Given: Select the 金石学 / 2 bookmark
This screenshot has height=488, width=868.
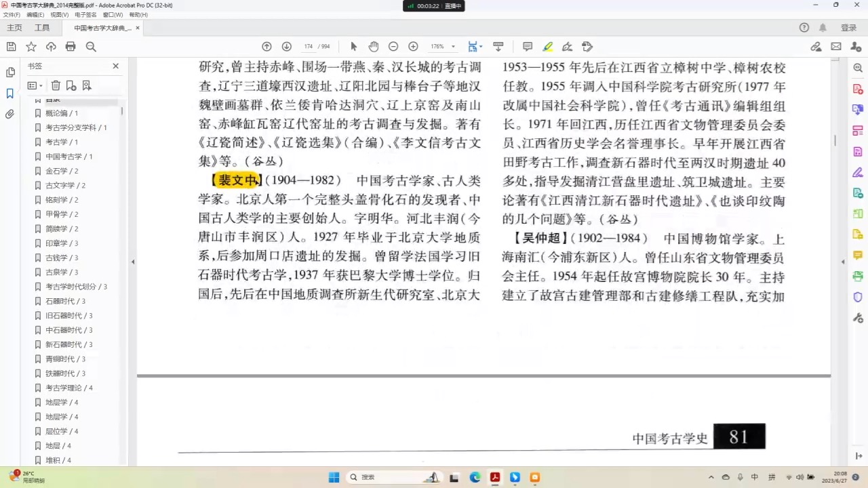Looking at the screenshot, I should coord(62,171).
